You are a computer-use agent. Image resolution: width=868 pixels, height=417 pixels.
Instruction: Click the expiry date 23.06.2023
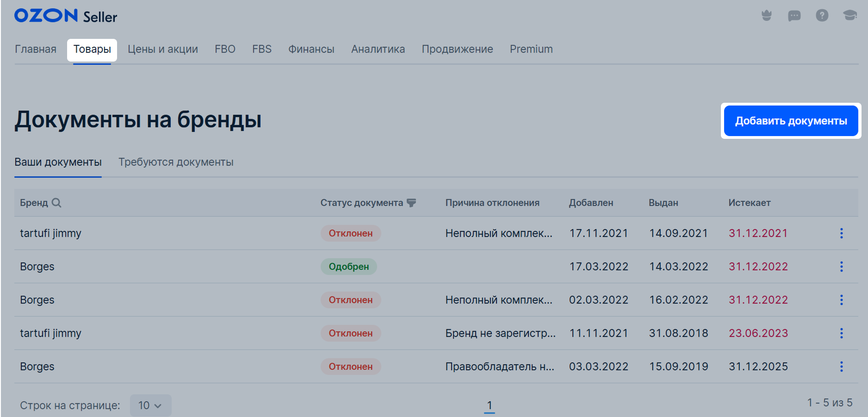(x=758, y=333)
